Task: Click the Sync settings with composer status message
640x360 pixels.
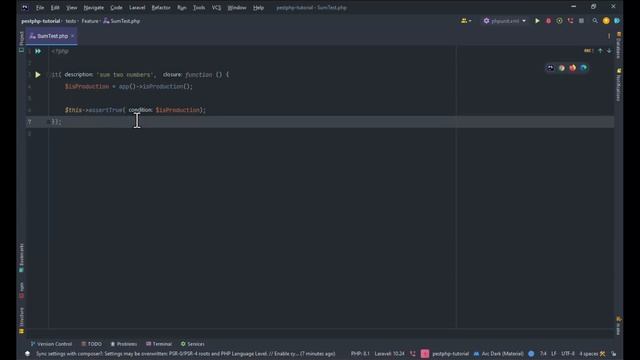Action: pyautogui.click(x=185, y=354)
